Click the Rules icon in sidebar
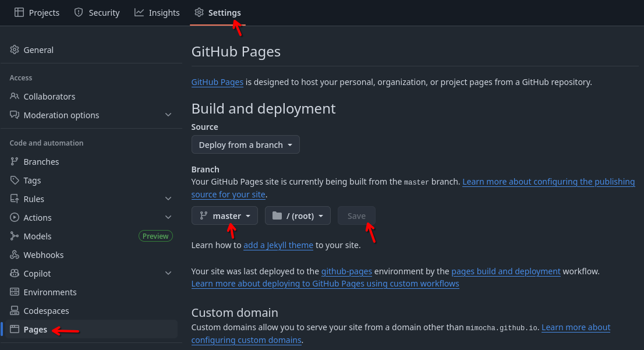The image size is (644, 350). pos(15,199)
